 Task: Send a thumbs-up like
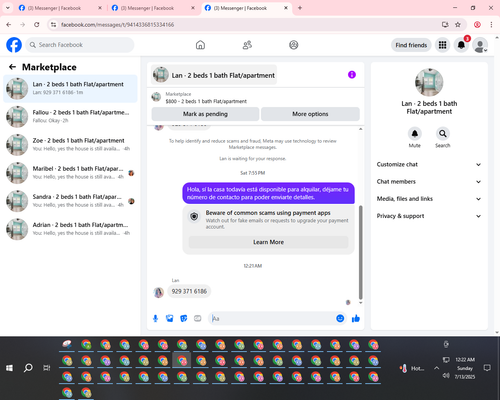(x=356, y=319)
